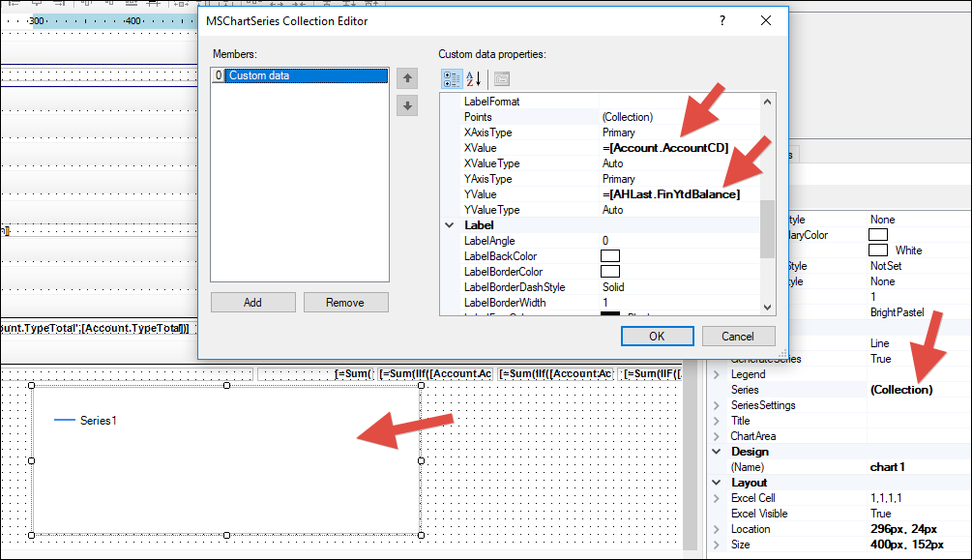Click the dialog Help question mark
The image size is (972, 560).
[x=722, y=20]
